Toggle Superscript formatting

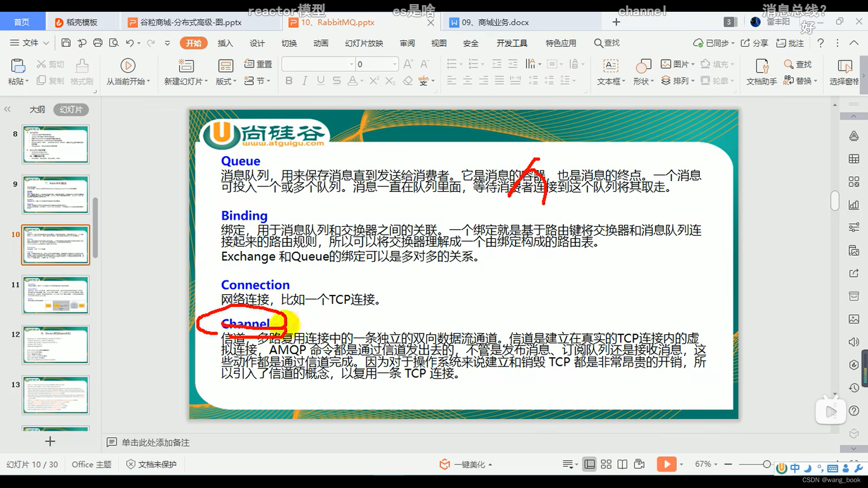coord(374,80)
